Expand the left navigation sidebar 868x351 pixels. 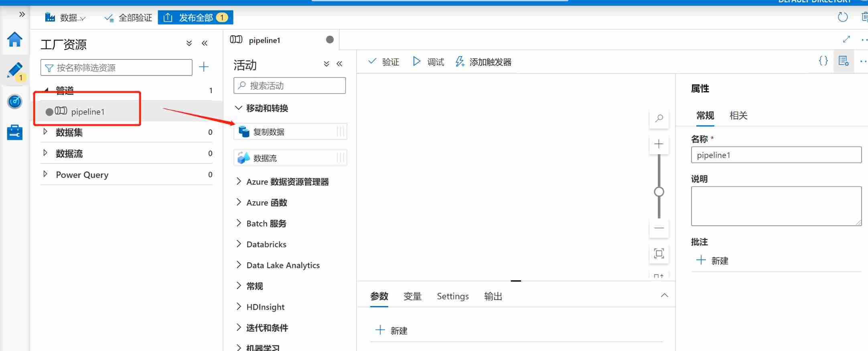(22, 14)
